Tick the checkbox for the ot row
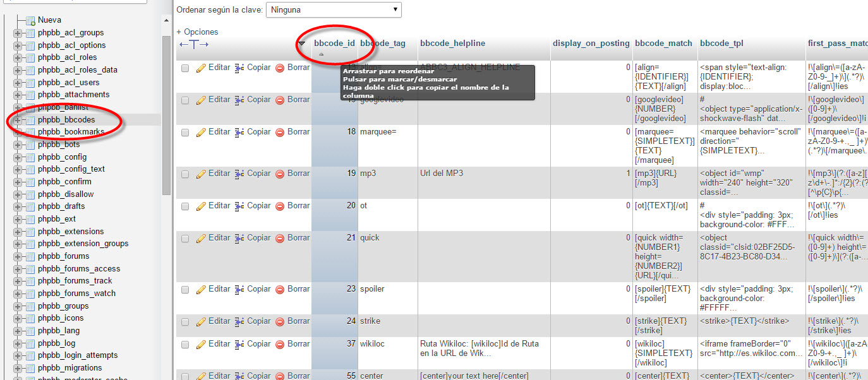Screen dimensions: 868x380 click(185, 206)
